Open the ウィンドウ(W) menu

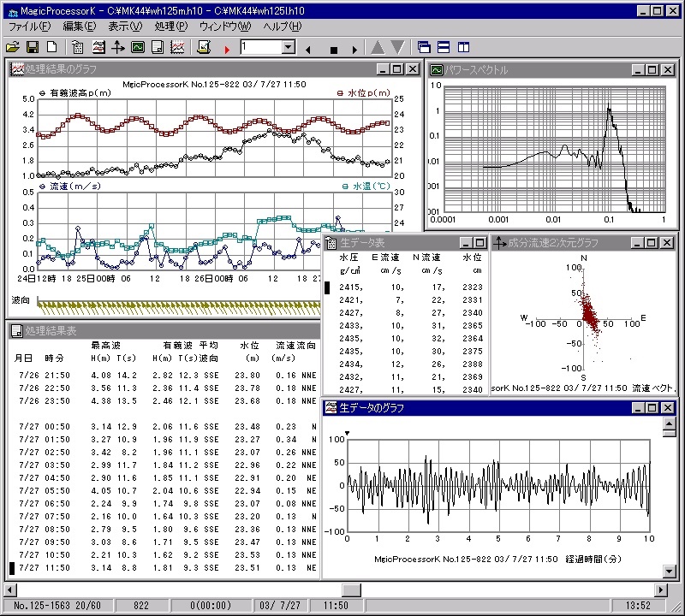pos(225,27)
